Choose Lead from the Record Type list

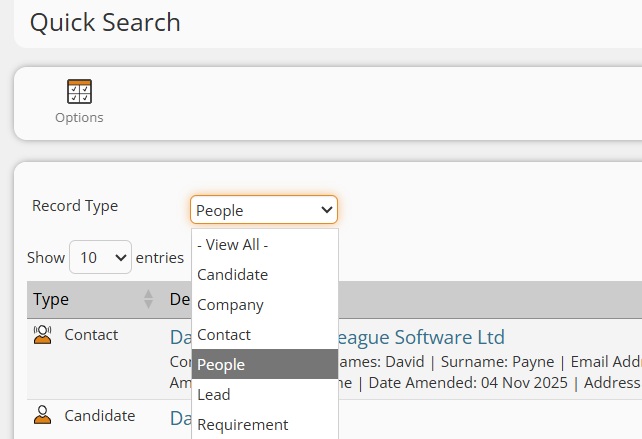pyautogui.click(x=214, y=394)
